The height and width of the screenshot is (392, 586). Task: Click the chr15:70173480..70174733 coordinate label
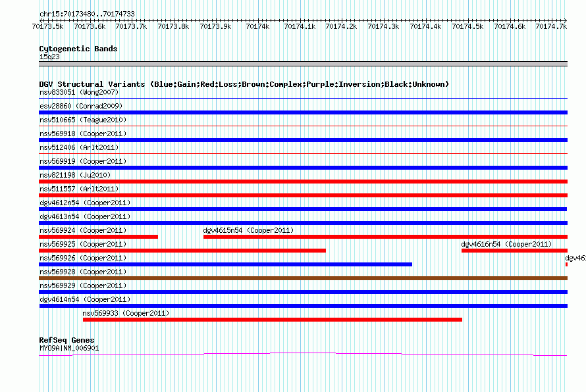click(x=87, y=14)
